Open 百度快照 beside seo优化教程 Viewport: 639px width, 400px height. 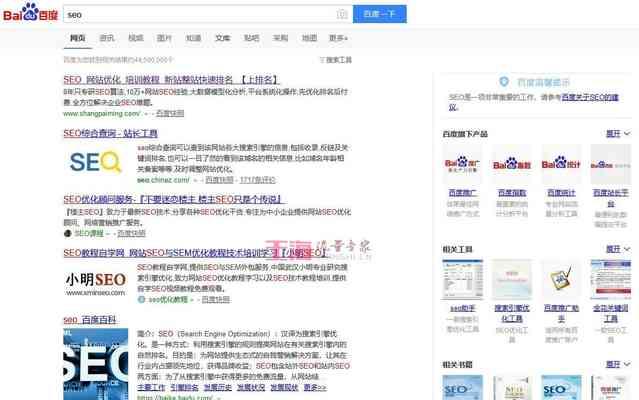[216, 299]
